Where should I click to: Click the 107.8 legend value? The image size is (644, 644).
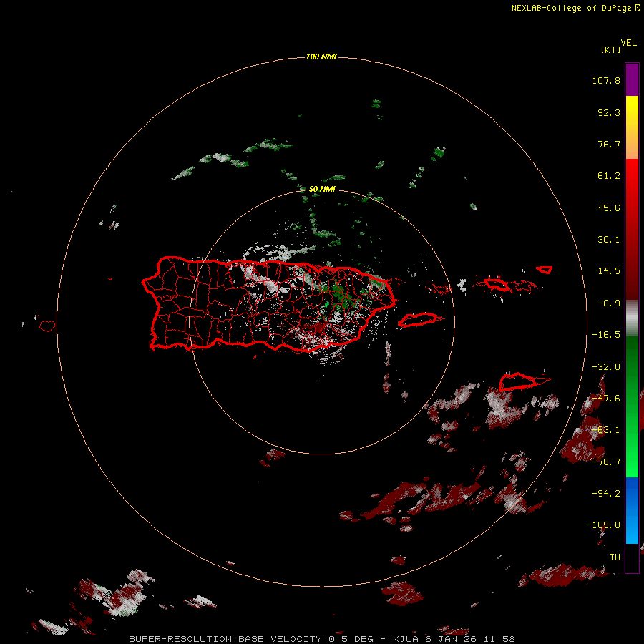pyautogui.click(x=606, y=80)
